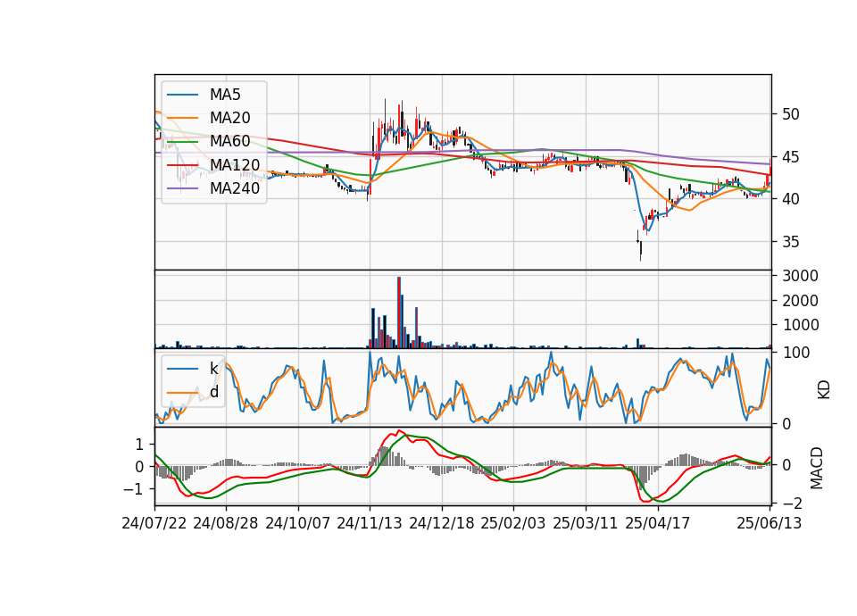Click the MACD right axis label -2
This screenshot has height=616, width=857.
pos(791,503)
